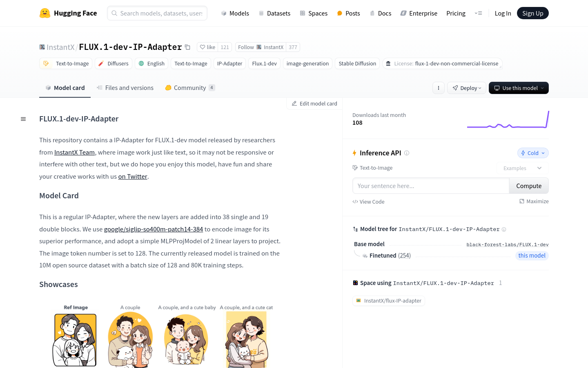
Task: Click the heart like button
Action: coord(207,47)
